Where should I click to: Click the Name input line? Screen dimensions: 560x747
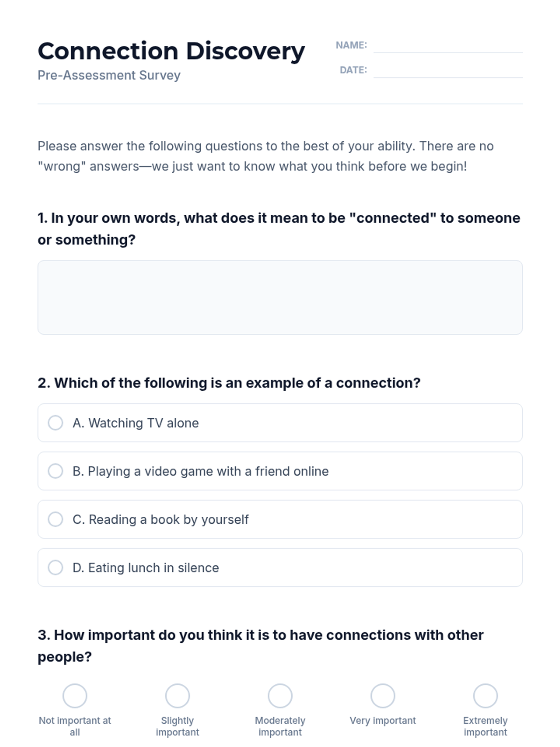pyautogui.click(x=448, y=46)
